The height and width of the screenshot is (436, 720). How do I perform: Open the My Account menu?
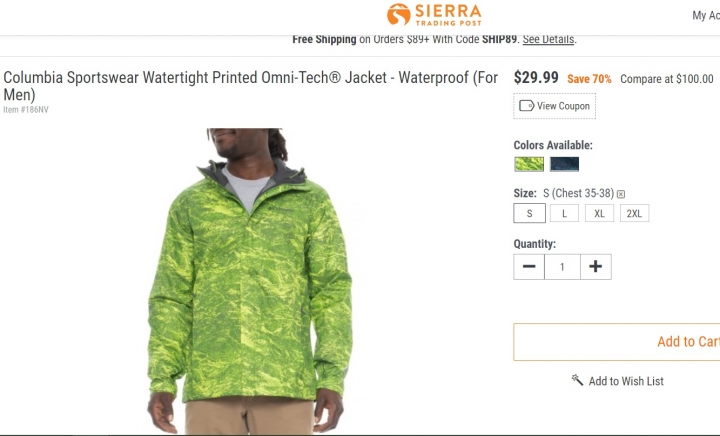[706, 16]
